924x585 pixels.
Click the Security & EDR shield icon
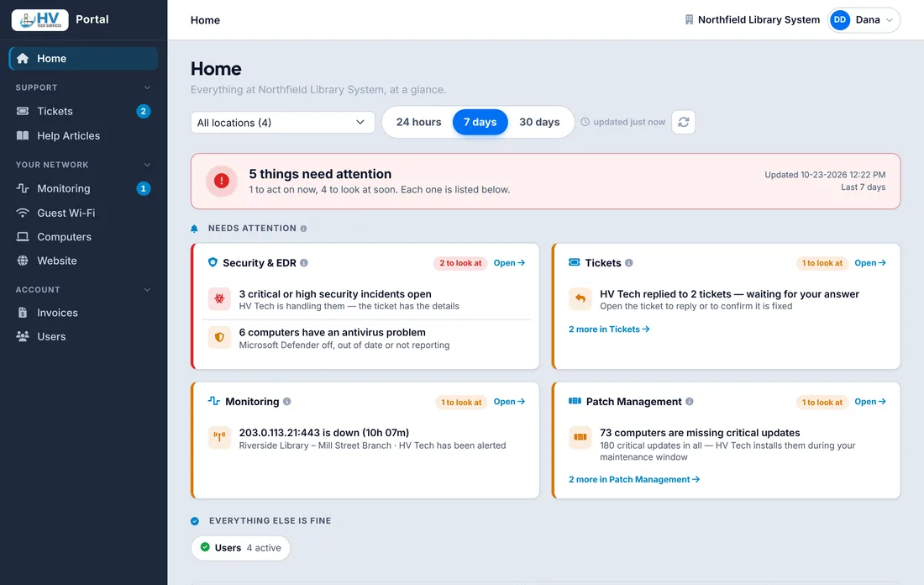point(213,262)
